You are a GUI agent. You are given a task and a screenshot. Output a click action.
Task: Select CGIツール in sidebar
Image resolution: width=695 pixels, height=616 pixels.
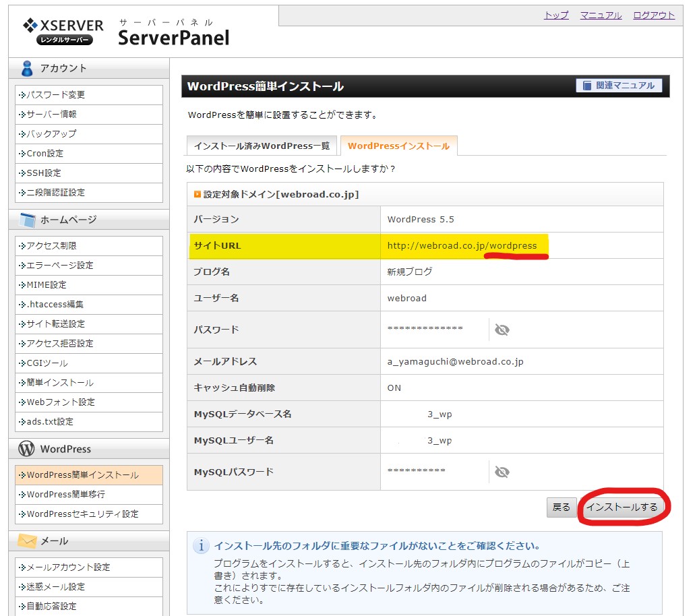click(89, 363)
